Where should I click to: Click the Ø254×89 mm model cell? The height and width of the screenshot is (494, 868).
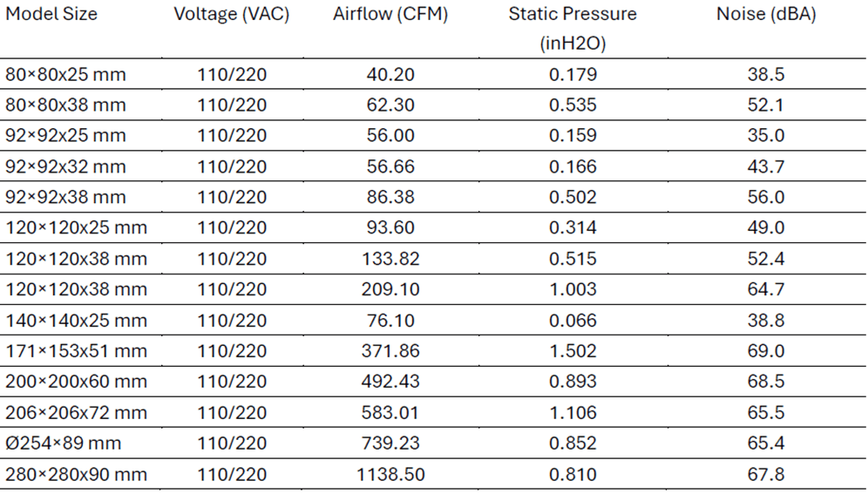click(63, 443)
